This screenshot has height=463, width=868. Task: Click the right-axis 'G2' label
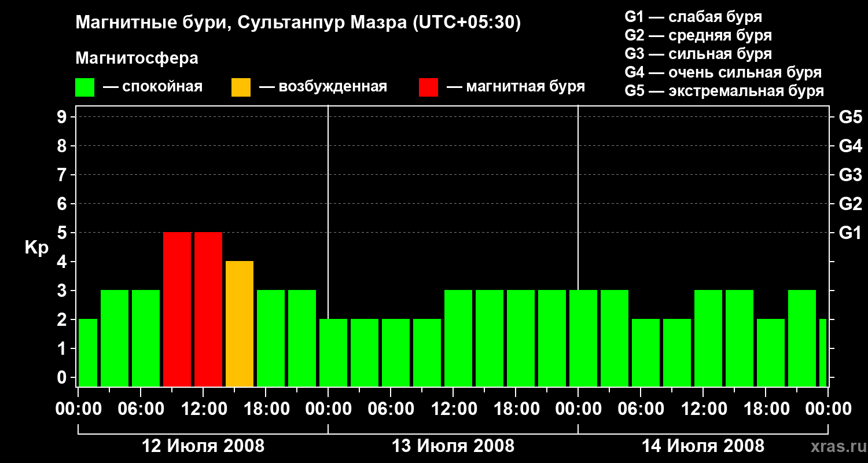pos(851,204)
